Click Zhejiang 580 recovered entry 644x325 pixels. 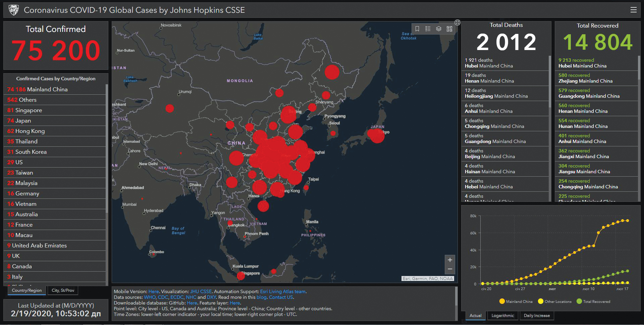point(597,78)
